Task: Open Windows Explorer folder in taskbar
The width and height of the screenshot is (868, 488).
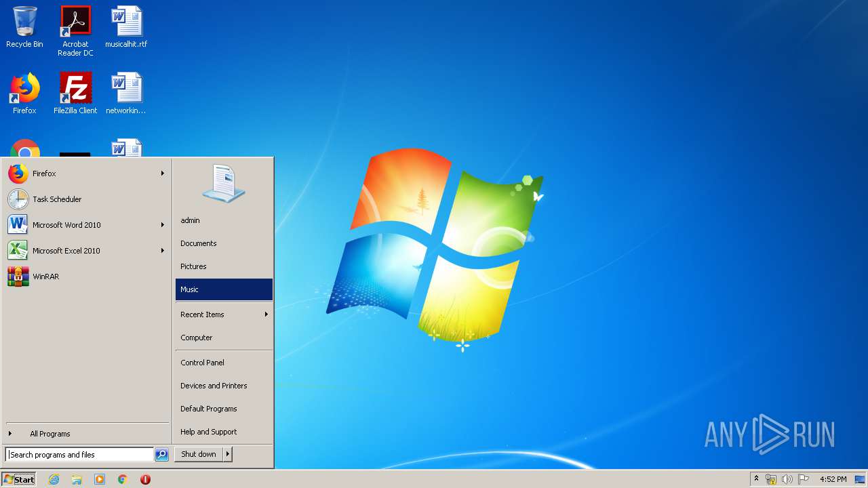Action: coord(77,479)
